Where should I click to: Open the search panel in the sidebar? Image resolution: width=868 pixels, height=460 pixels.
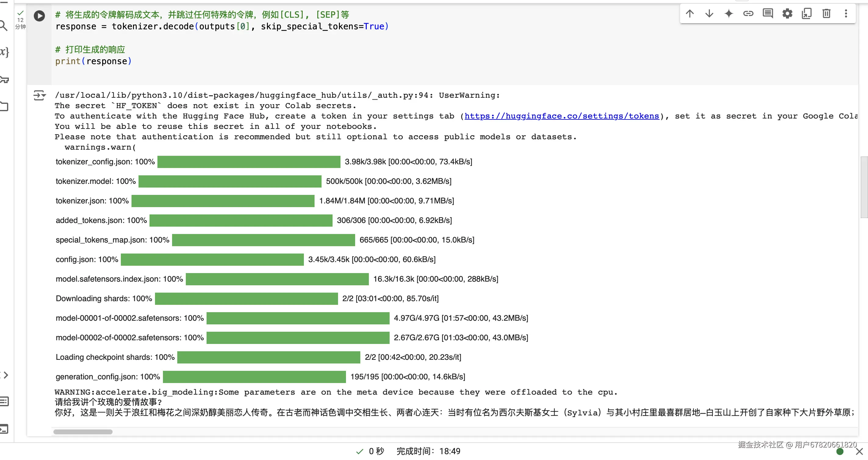3,26
